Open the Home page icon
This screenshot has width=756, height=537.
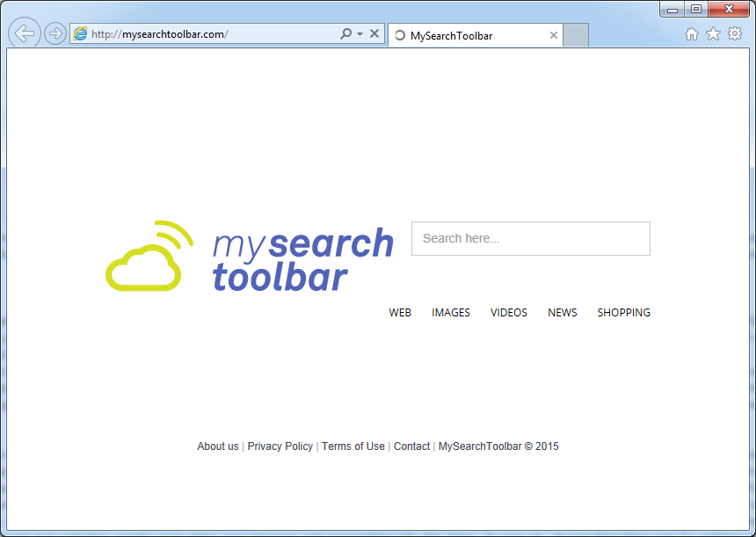tap(692, 33)
